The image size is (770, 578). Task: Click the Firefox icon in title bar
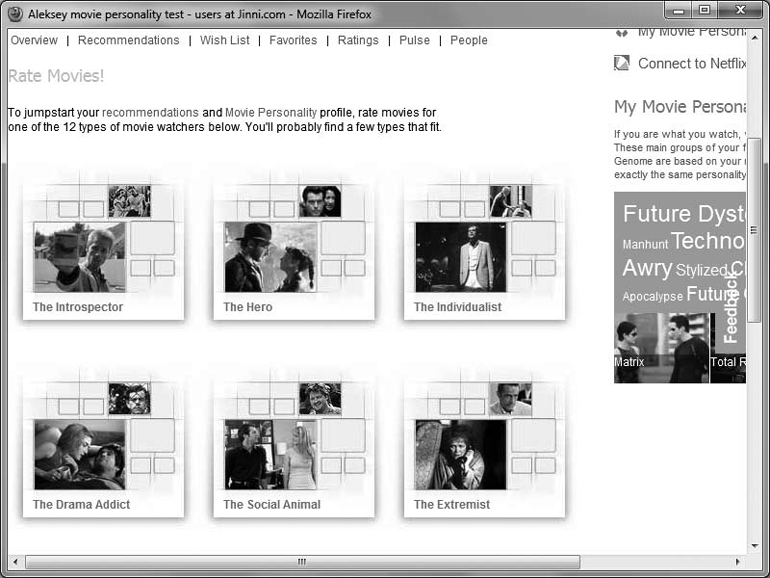[x=15, y=14]
